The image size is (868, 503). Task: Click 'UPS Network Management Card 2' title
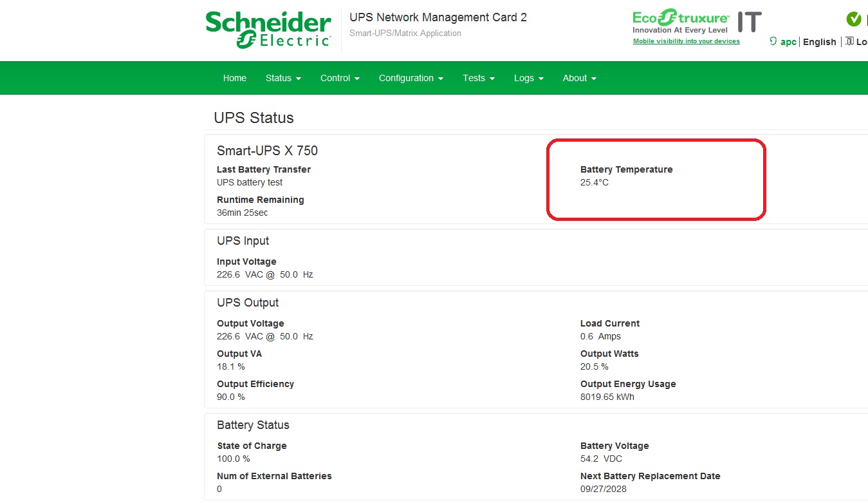pyautogui.click(x=438, y=17)
